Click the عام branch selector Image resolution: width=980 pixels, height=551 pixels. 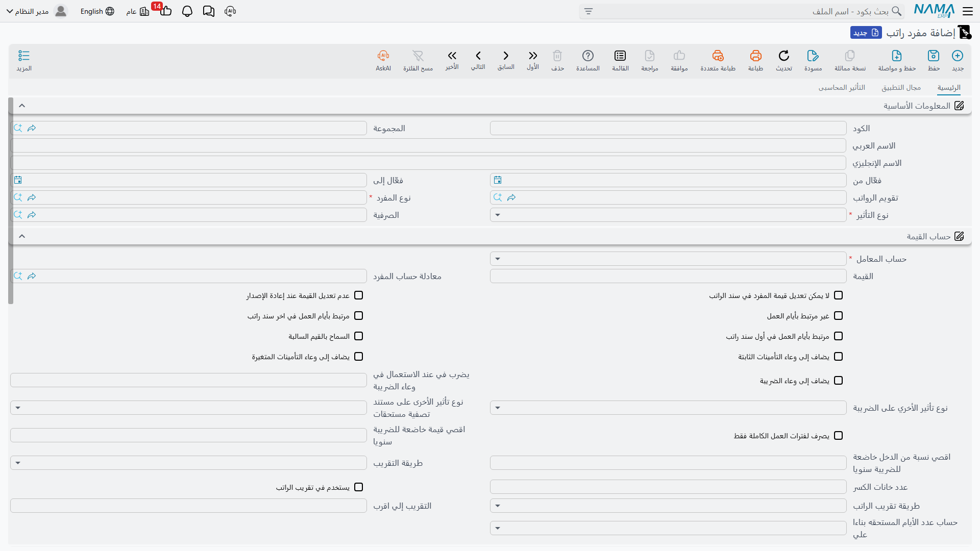pyautogui.click(x=137, y=11)
